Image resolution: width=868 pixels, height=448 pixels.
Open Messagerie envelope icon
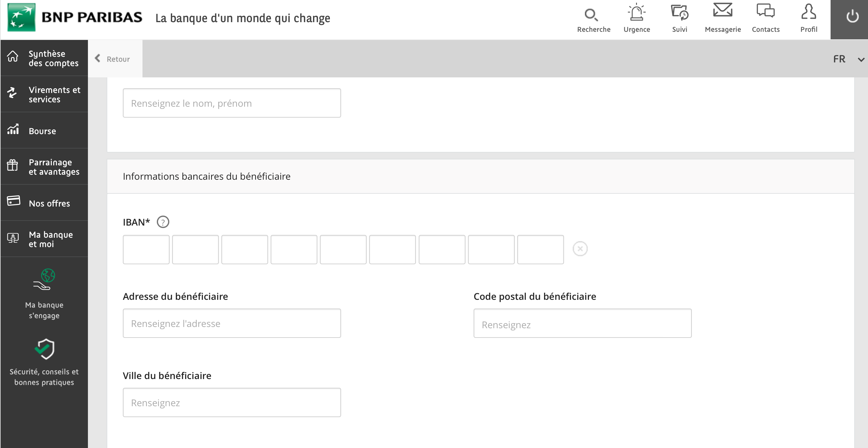pos(722,10)
